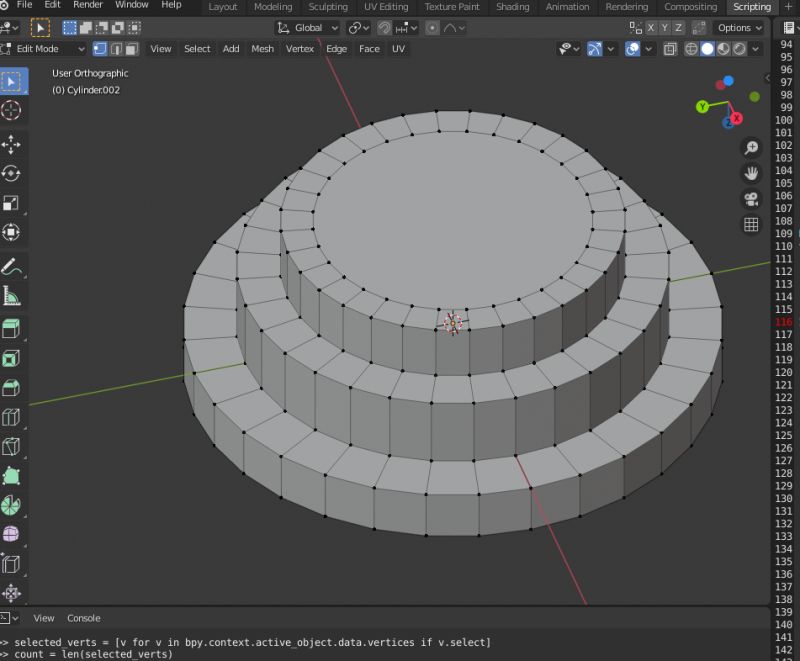Enable face select mode
800x661 pixels.
pyautogui.click(x=133, y=48)
